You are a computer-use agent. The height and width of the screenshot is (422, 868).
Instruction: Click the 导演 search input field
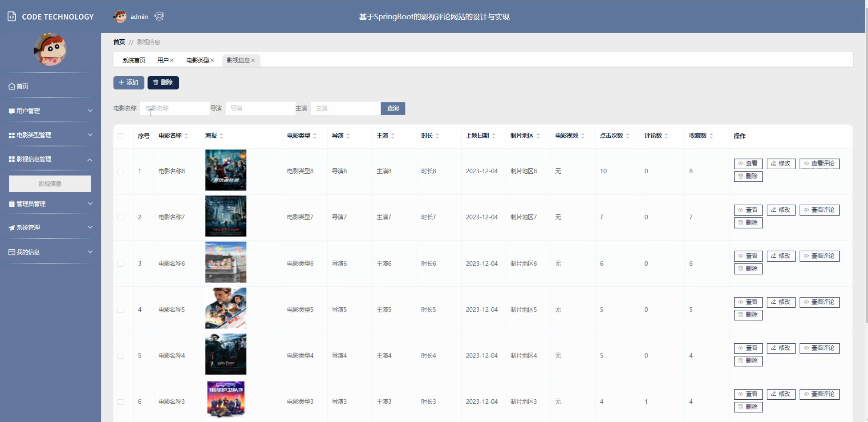(x=260, y=108)
